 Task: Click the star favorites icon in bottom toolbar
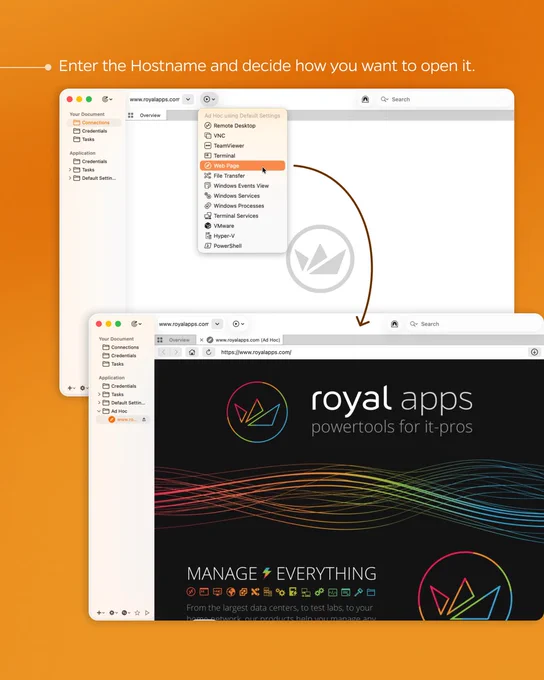[x=137, y=613]
